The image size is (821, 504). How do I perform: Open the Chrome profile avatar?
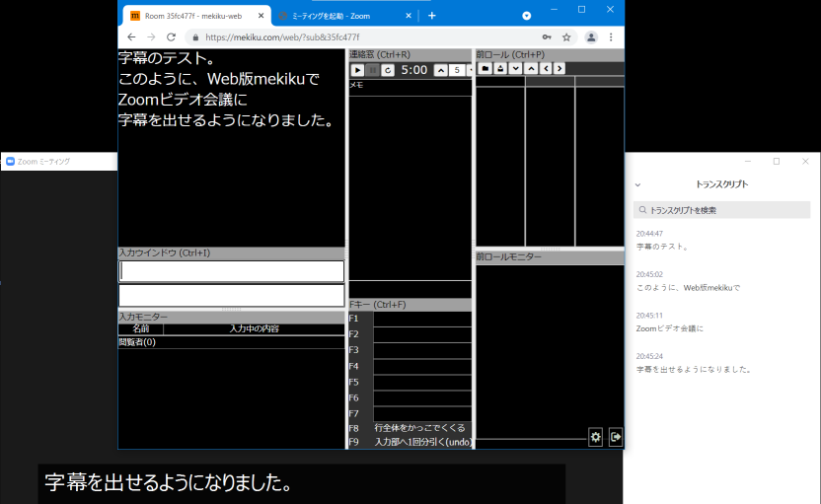(591, 37)
